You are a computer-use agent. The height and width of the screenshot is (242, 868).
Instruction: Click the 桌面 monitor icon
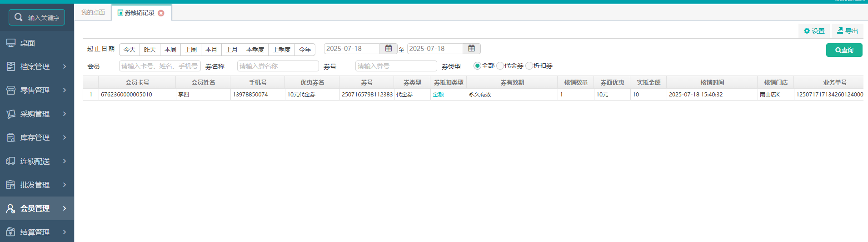coord(11,43)
